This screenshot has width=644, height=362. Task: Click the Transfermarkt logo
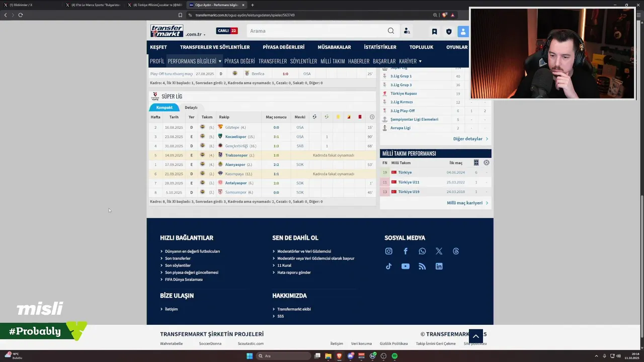click(167, 31)
